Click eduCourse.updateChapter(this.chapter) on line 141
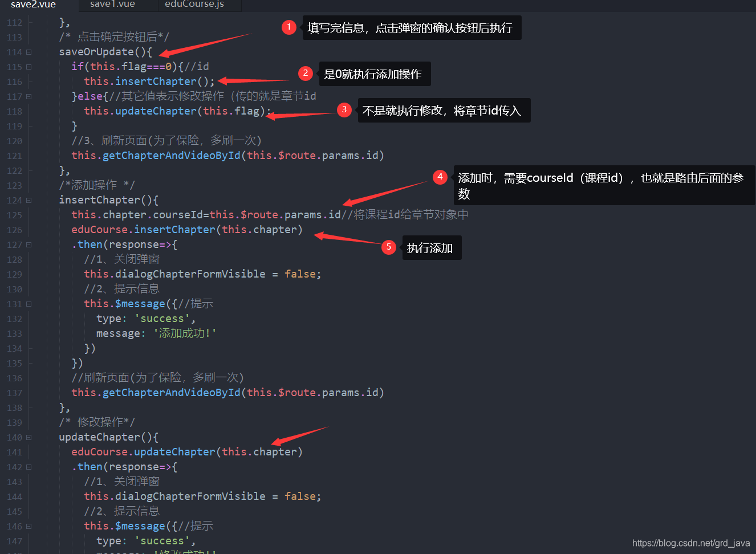Image resolution: width=756 pixels, height=554 pixels. tap(187, 452)
